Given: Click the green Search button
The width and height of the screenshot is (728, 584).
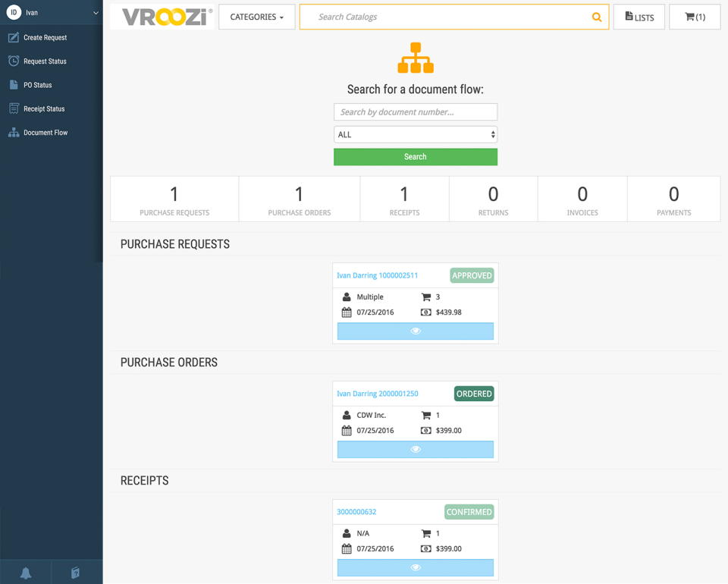Looking at the screenshot, I should [x=415, y=156].
